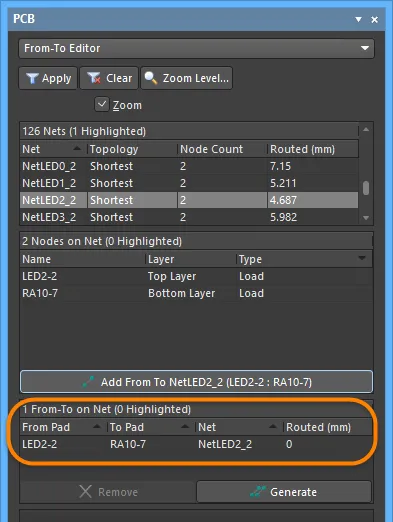Click the Clear filter icon
Image resolution: width=393 pixels, height=522 pixels.
[94, 78]
